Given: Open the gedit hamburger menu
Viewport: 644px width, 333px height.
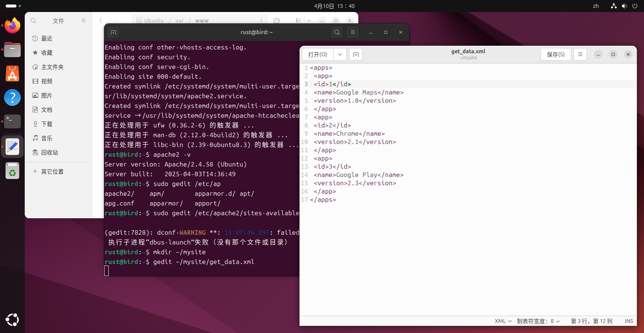Looking at the screenshot, I should point(580,54).
